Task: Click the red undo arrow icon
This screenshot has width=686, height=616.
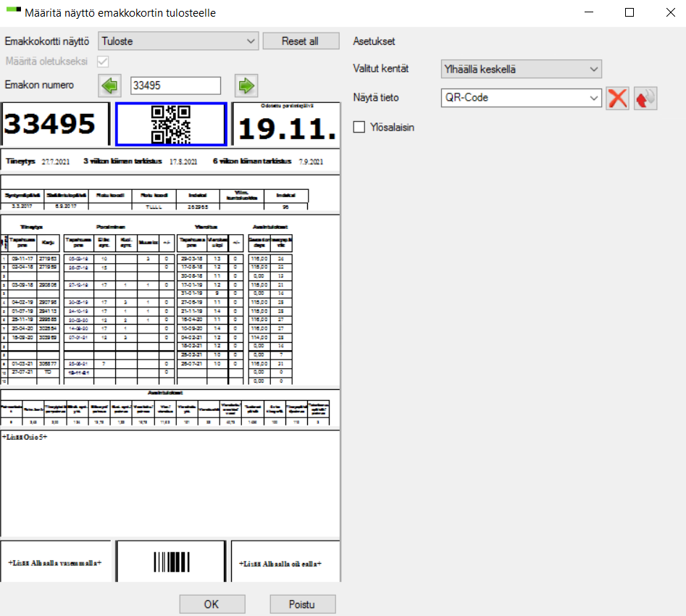Action: tap(645, 98)
